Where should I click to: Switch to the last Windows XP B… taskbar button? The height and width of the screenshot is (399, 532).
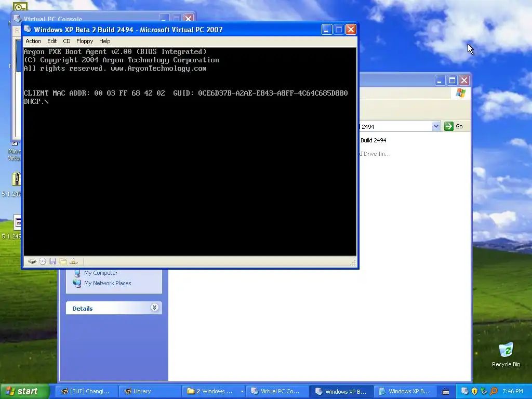click(x=404, y=391)
